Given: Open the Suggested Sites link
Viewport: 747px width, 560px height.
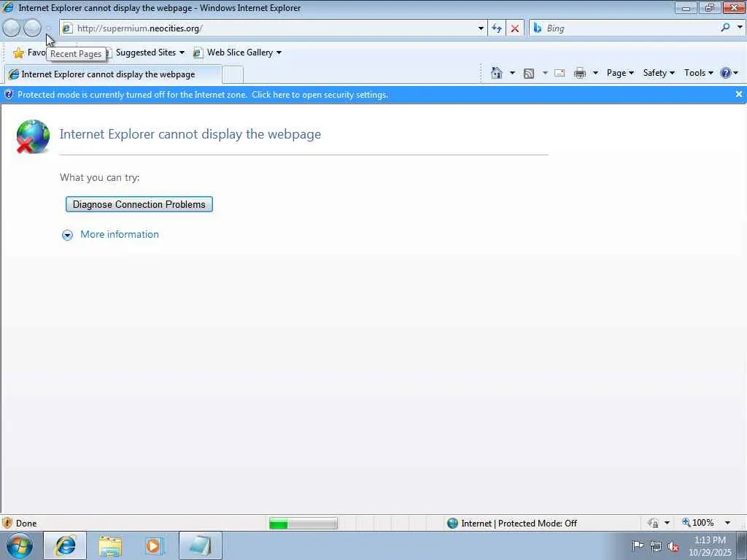Looking at the screenshot, I should pyautogui.click(x=146, y=52).
